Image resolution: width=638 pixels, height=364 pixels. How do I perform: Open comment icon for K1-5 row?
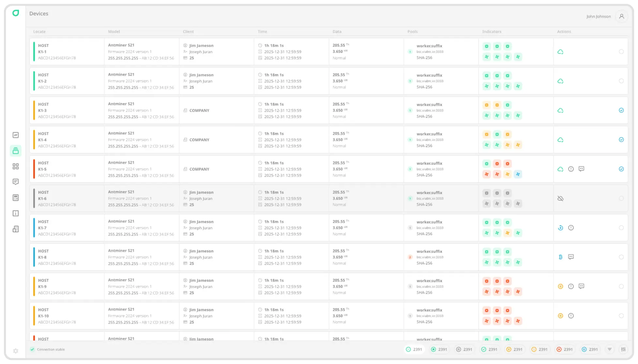point(581,169)
